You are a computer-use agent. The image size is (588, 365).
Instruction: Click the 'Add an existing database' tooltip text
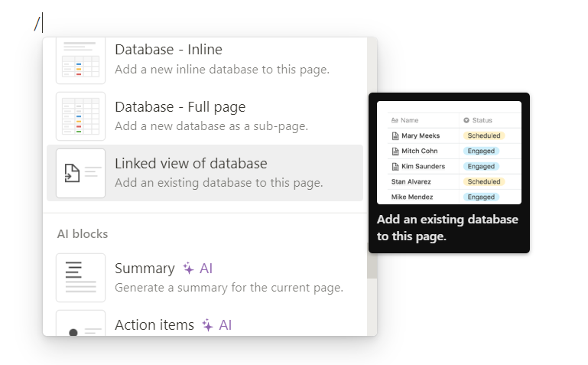(x=447, y=228)
